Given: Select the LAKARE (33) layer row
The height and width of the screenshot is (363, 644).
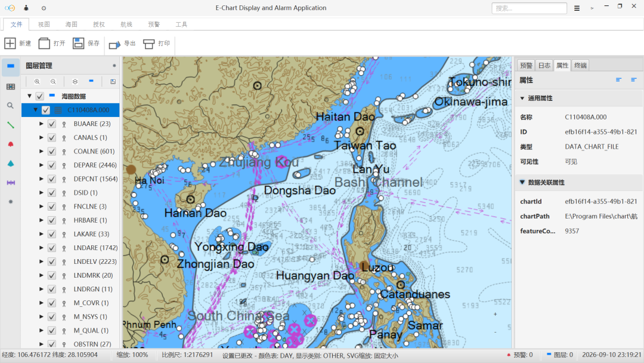Looking at the screenshot, I should point(70,234).
